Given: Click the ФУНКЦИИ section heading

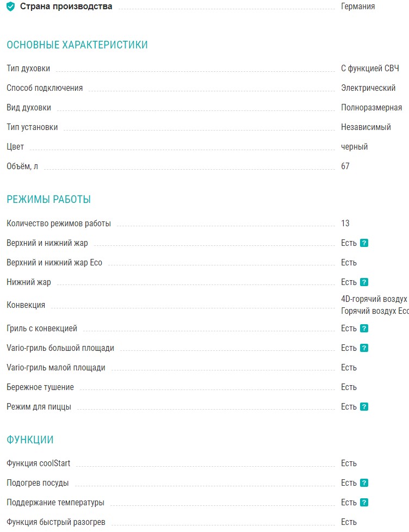Looking at the screenshot, I should coord(30,440).
